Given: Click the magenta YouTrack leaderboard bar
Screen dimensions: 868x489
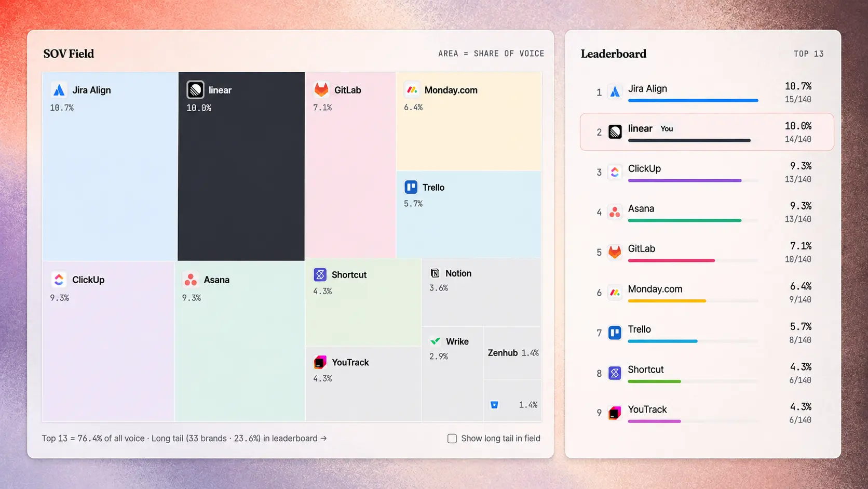Looking at the screenshot, I should pyautogui.click(x=654, y=421).
